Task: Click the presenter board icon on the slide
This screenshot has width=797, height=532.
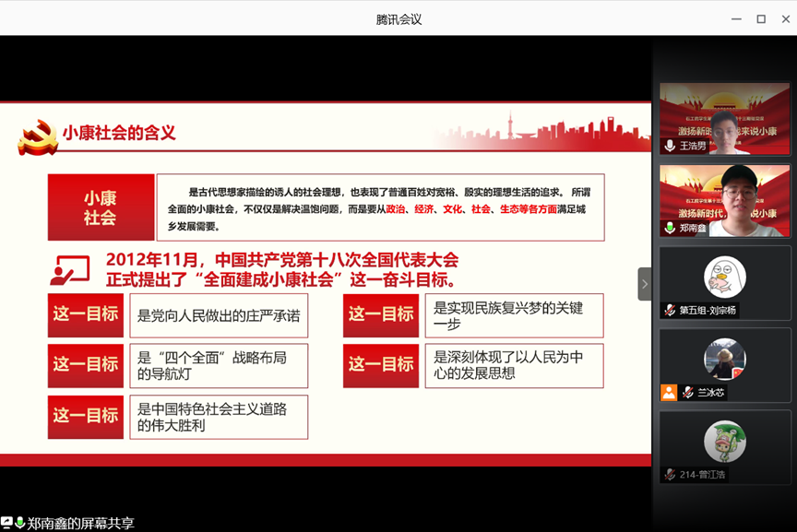Action: 70,270
